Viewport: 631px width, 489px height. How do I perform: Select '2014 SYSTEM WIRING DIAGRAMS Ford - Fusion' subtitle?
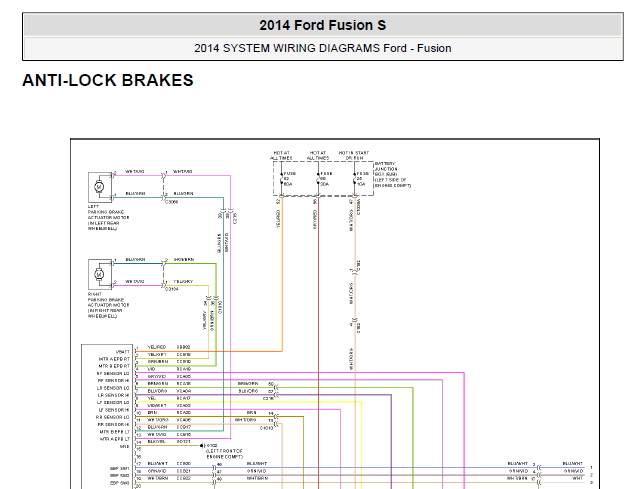click(x=322, y=48)
